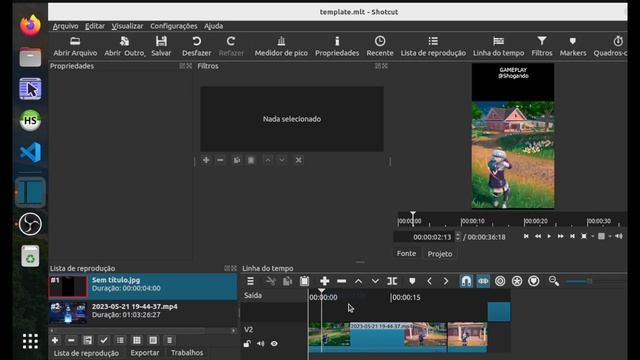640x360 pixels.
Task: Undo last action with Desfazer
Action: pyautogui.click(x=196, y=47)
